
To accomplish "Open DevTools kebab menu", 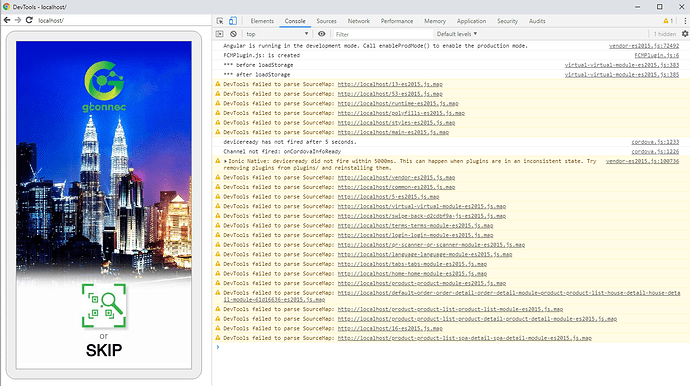I will 685,21.
